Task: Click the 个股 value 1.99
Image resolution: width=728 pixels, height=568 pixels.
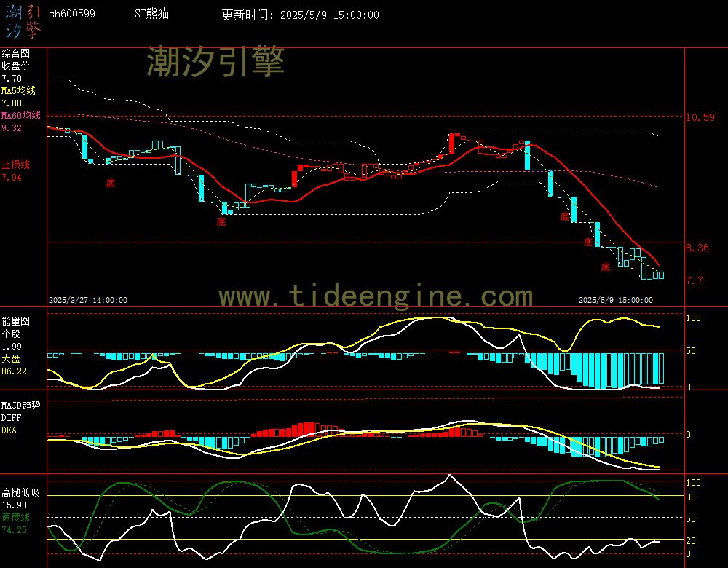Action: coord(12,347)
